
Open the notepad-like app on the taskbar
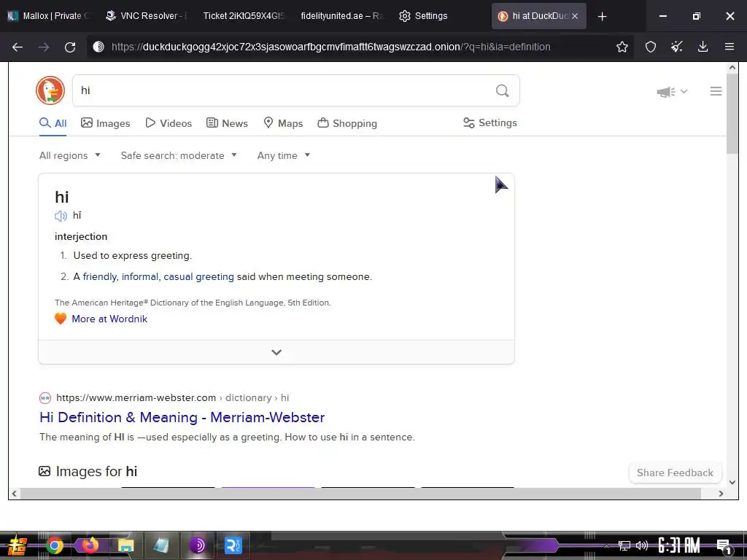[x=161, y=545]
